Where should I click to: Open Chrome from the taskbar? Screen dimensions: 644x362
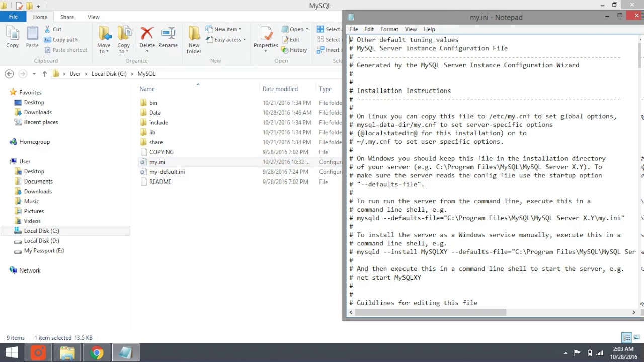click(97, 353)
